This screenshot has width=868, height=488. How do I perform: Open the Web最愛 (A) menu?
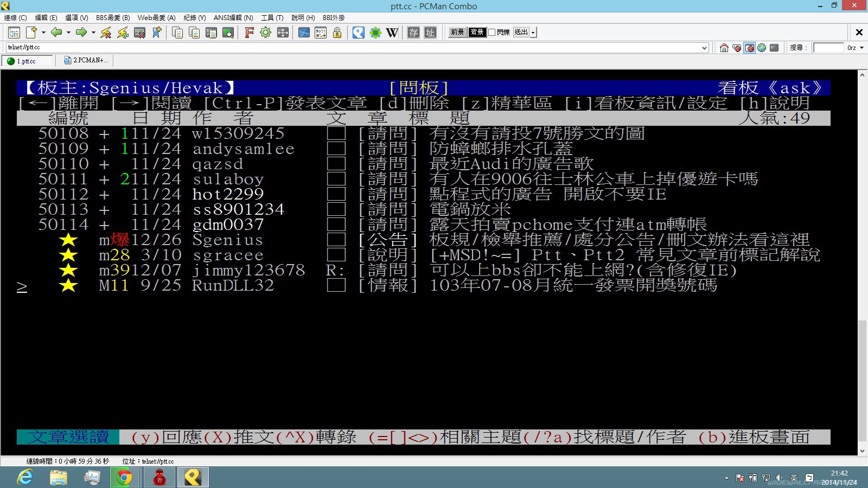pyautogui.click(x=157, y=18)
